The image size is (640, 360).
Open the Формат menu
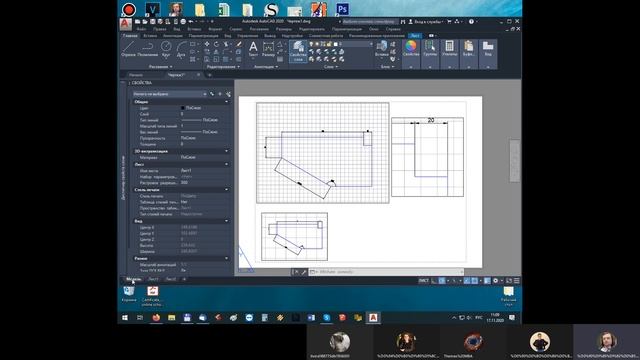(x=215, y=29)
